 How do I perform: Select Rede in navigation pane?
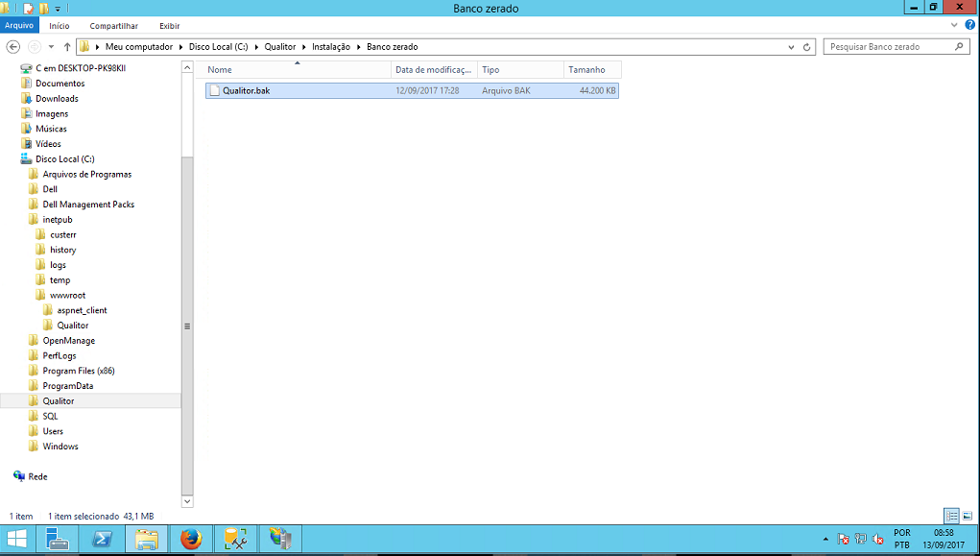coord(37,476)
